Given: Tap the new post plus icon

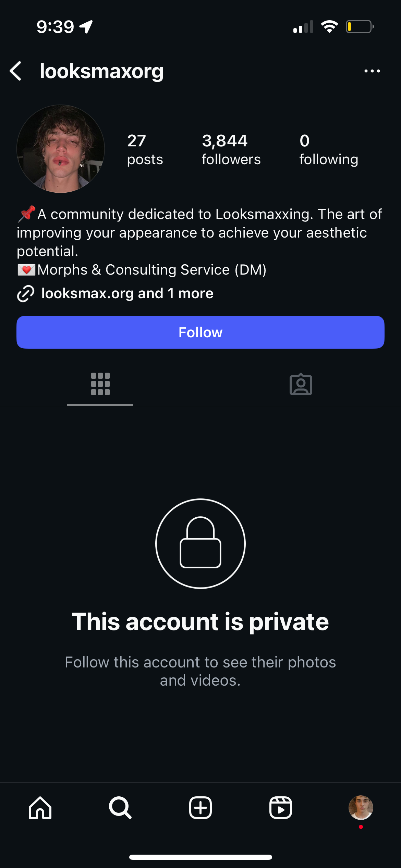Looking at the screenshot, I should pos(200,808).
